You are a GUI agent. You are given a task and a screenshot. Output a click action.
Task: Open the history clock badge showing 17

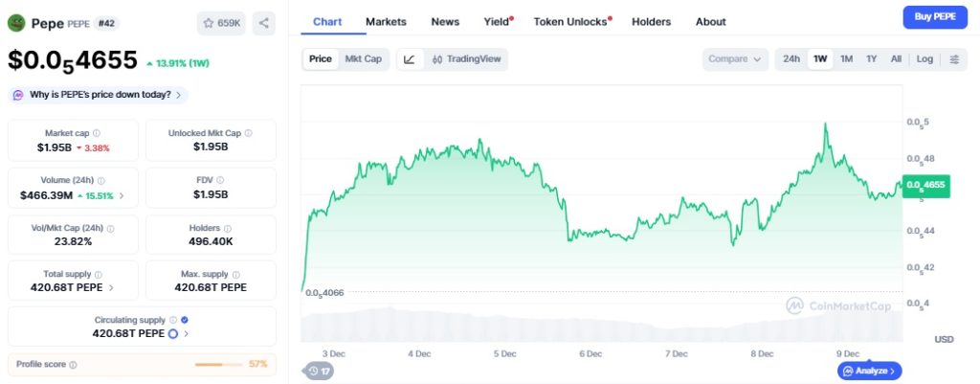(x=320, y=371)
